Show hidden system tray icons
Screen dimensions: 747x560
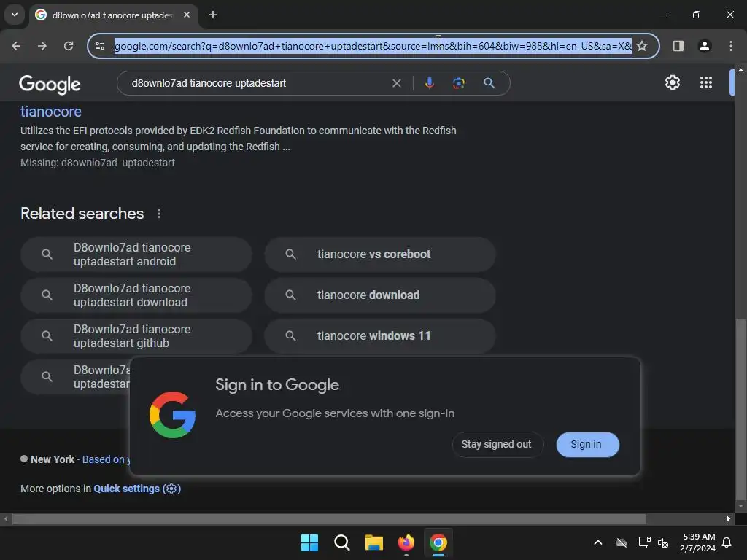598,542
